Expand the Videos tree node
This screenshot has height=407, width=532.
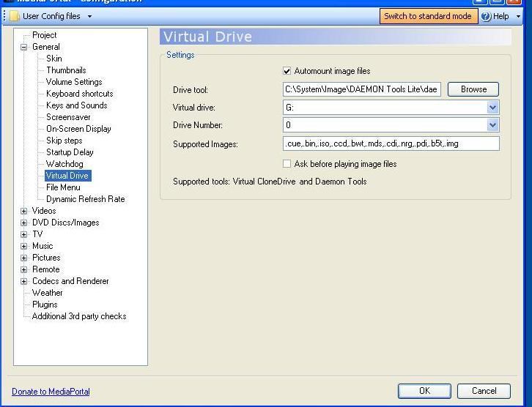point(23,211)
